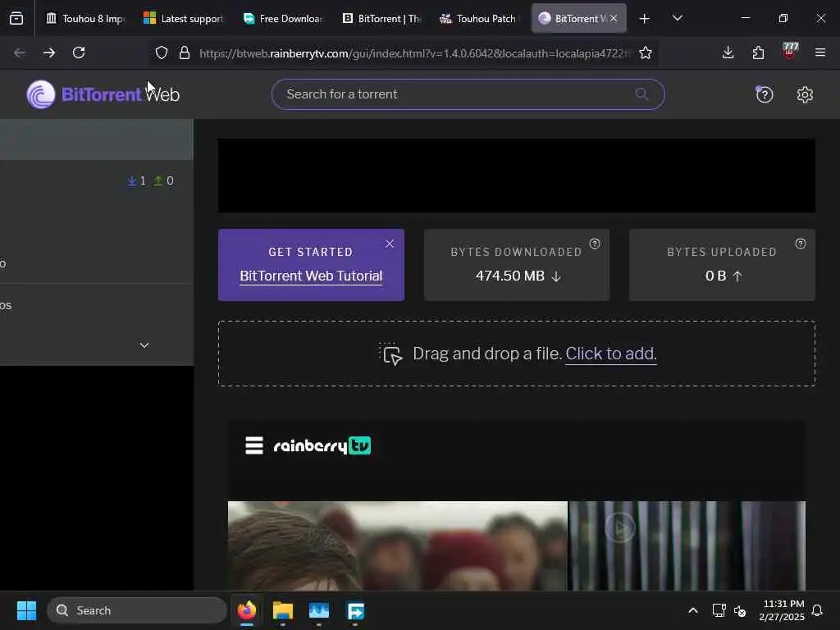The height and width of the screenshot is (630, 840).
Task: Switch to the Latest support tab
Action: coord(184,18)
